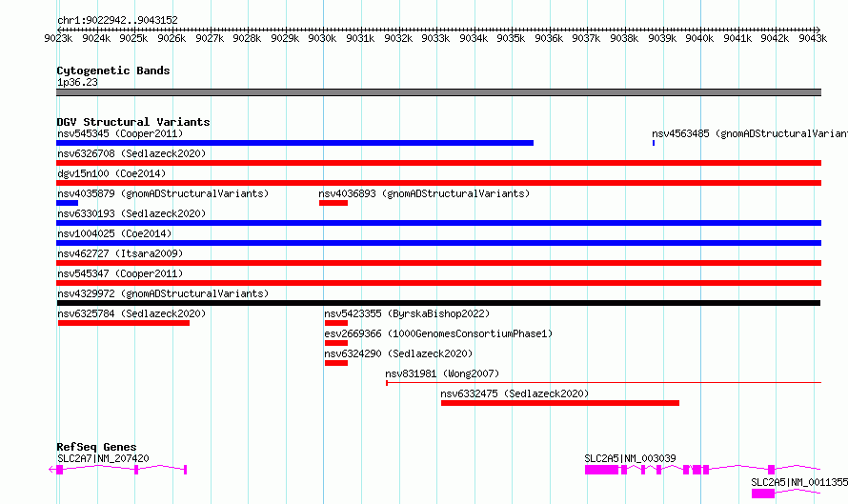
Task: Select the nsv4035879 short blue bar
Action: click(x=67, y=203)
